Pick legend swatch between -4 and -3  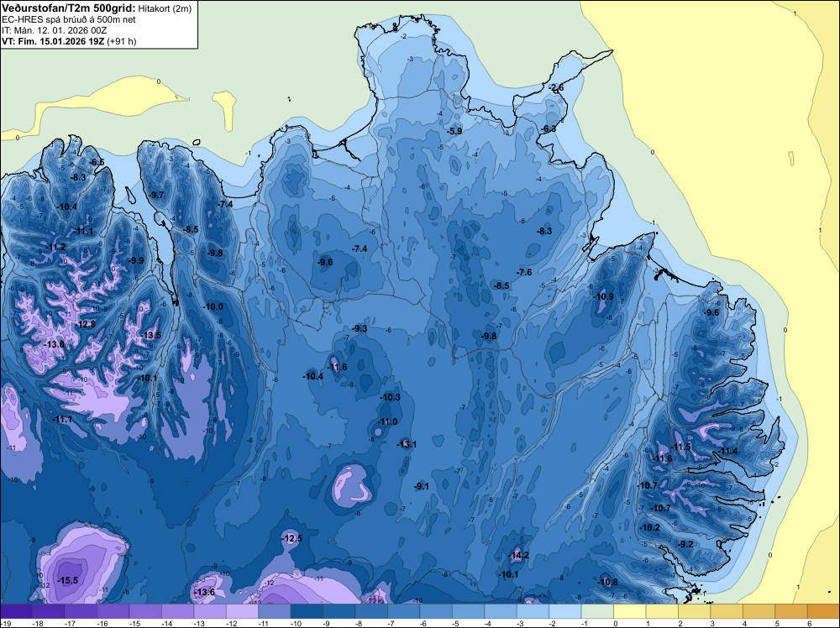pyautogui.click(x=501, y=611)
